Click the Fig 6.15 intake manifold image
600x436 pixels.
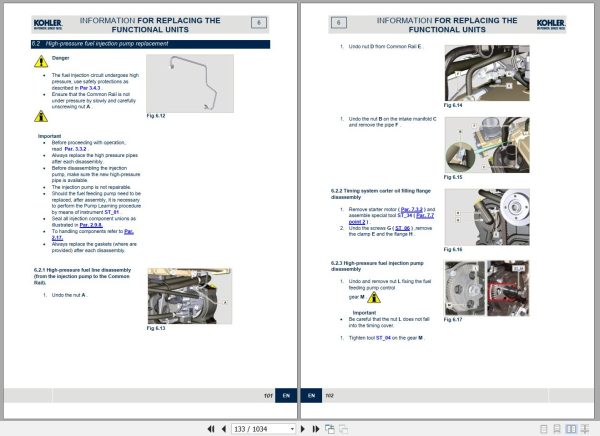(487, 145)
